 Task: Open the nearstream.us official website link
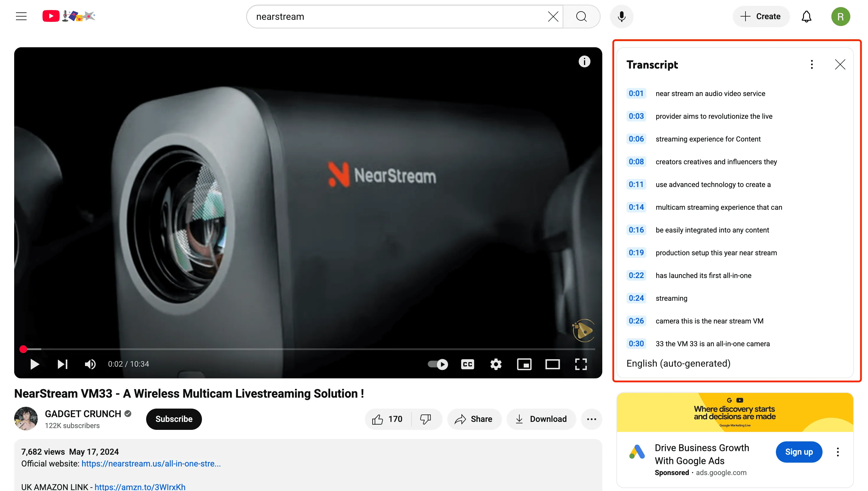151,464
